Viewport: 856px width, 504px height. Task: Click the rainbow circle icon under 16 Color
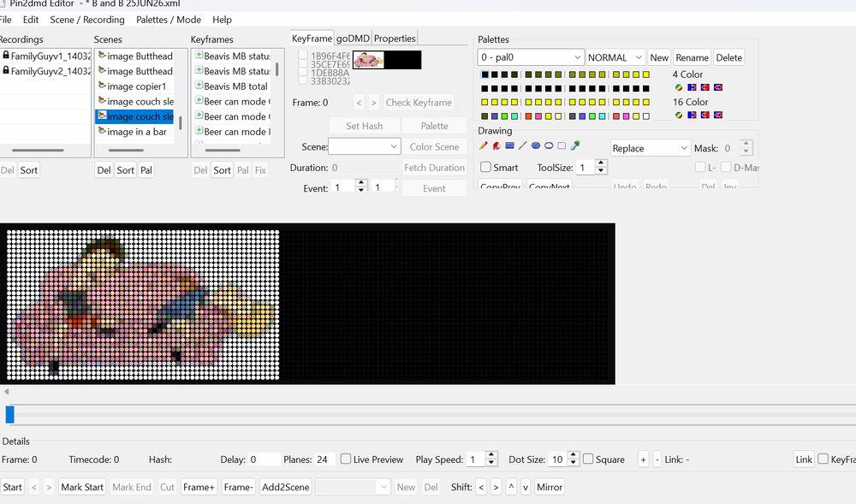pos(679,116)
